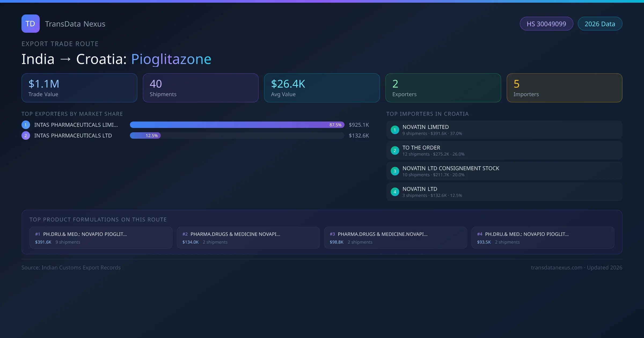Select the 2 Exporters card

[443, 88]
